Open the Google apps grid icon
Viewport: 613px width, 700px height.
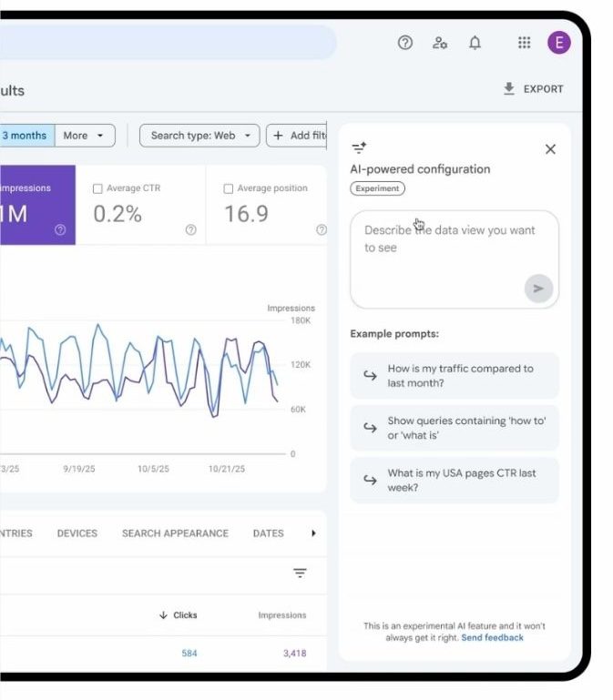coord(524,43)
